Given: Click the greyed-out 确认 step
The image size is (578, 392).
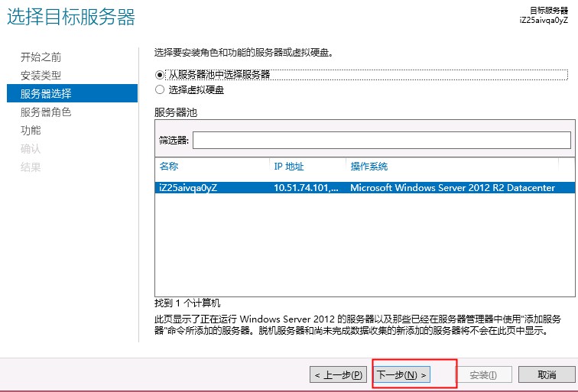Looking at the screenshot, I should (31, 149).
